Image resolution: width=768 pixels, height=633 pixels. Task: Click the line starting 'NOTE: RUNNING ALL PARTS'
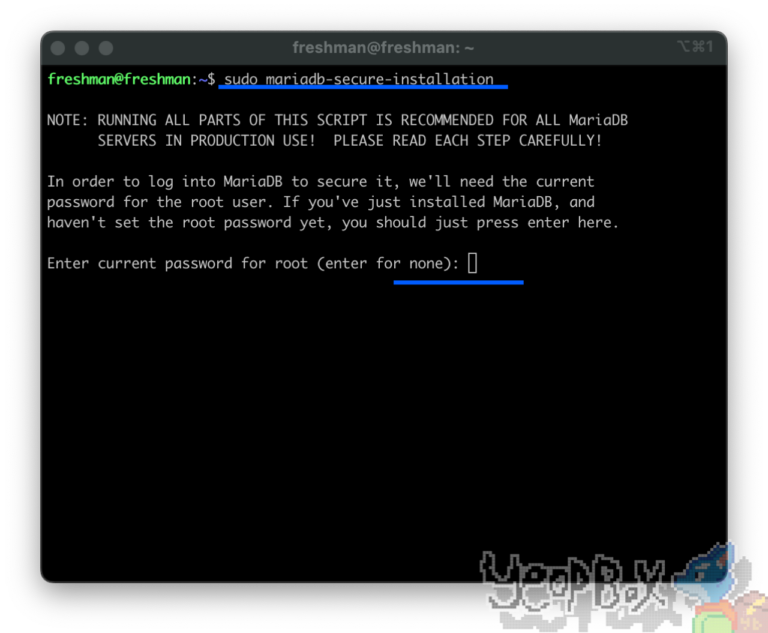coord(337,120)
